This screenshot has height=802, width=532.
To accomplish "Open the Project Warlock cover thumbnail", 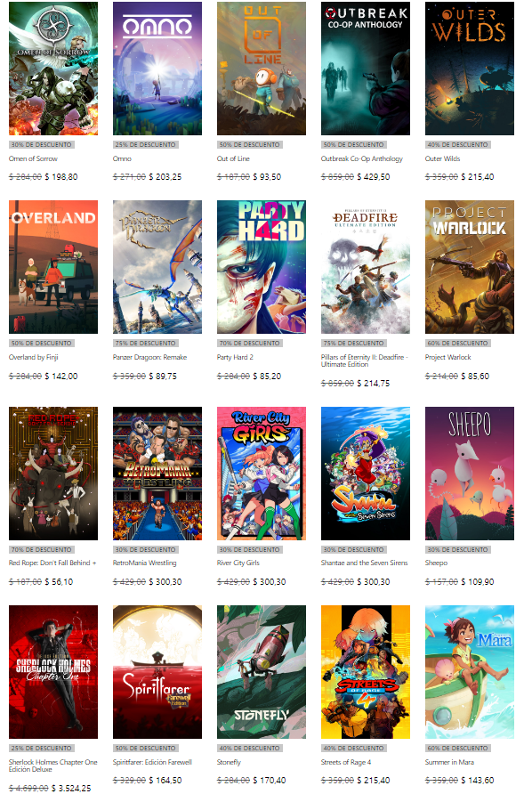I will 470,267.
